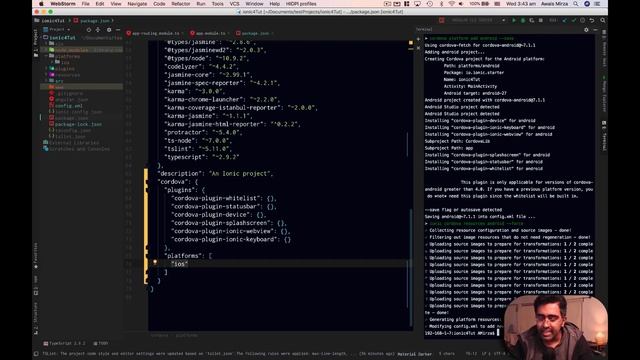The image size is (640, 360).
Task: Open the Wi-Fi status menu
Action: [x=451, y=4]
